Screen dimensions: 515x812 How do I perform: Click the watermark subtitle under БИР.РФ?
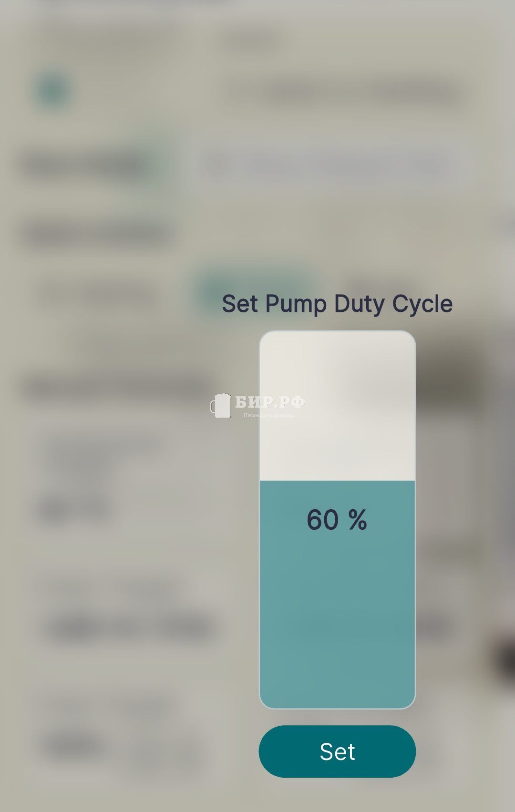268,415
